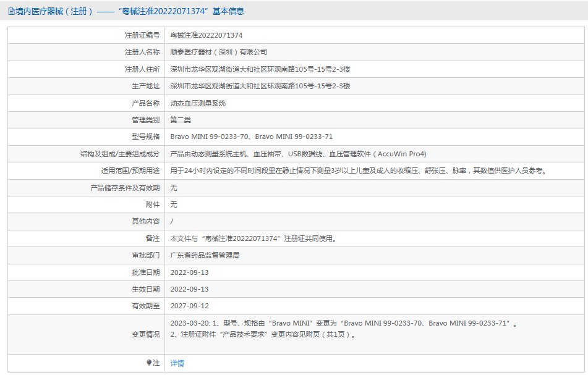
Task: Click structure composition text mentioning AccuWin Pro4
Action: 298,154
